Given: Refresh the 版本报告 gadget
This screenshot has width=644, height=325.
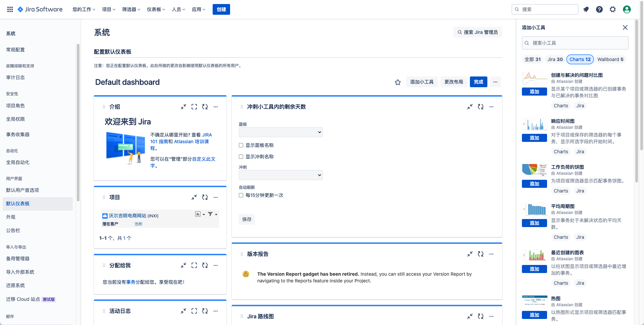Looking at the screenshot, I should [x=481, y=254].
